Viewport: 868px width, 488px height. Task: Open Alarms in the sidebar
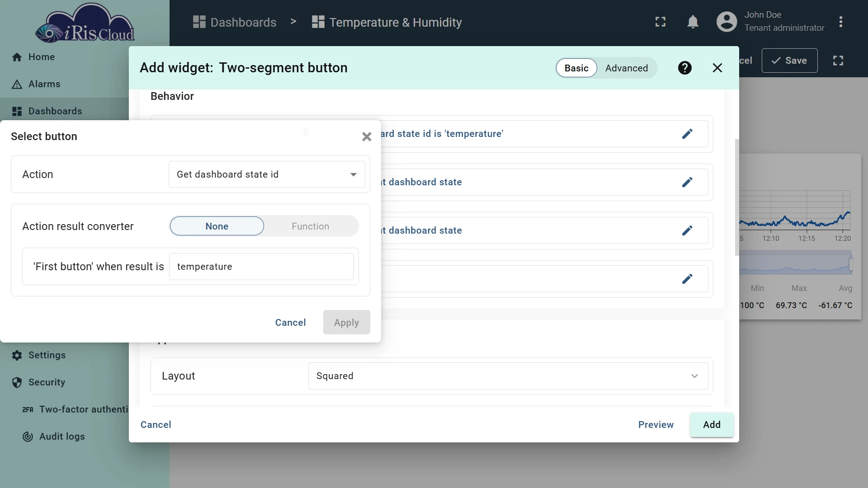[x=64, y=84]
